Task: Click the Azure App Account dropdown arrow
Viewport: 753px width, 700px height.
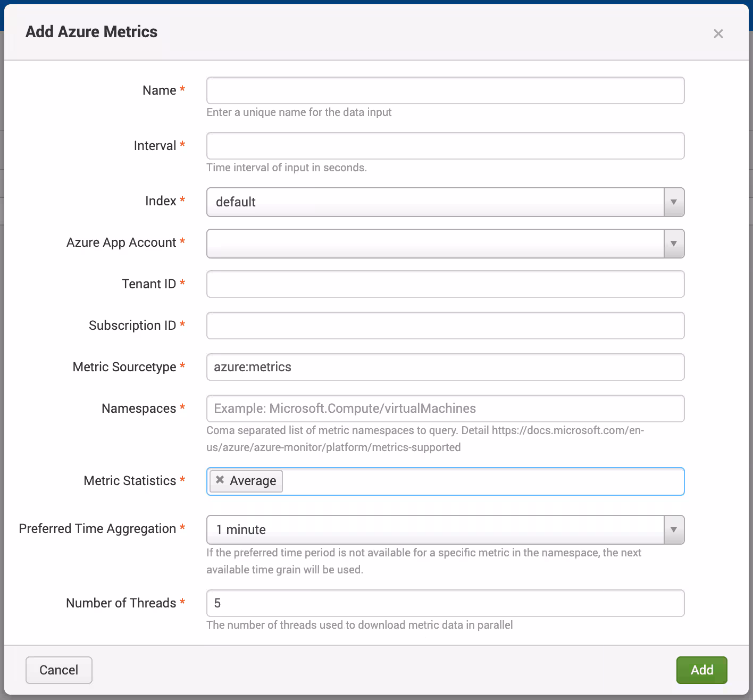Action: tap(674, 244)
